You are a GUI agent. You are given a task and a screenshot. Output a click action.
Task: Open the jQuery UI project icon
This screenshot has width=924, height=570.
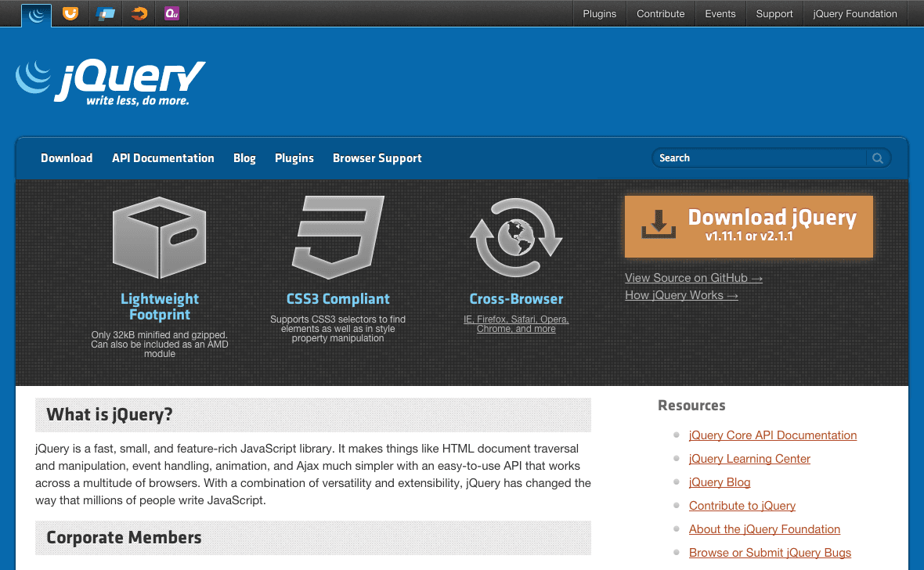pos(70,13)
